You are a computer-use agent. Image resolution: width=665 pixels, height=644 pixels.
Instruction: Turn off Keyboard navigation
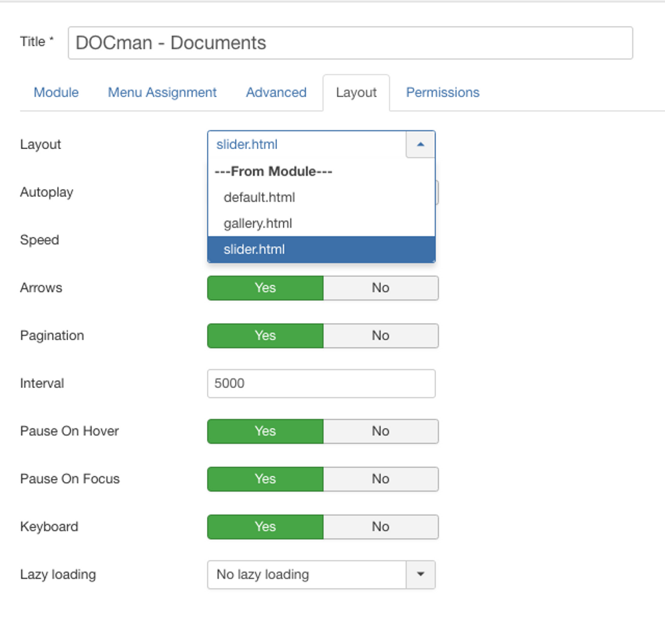coord(380,526)
